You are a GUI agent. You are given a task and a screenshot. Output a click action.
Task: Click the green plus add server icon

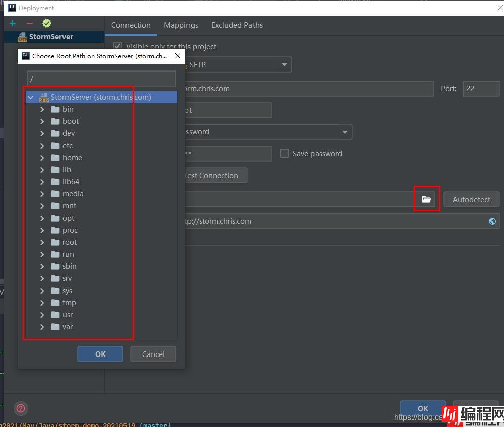tap(13, 23)
